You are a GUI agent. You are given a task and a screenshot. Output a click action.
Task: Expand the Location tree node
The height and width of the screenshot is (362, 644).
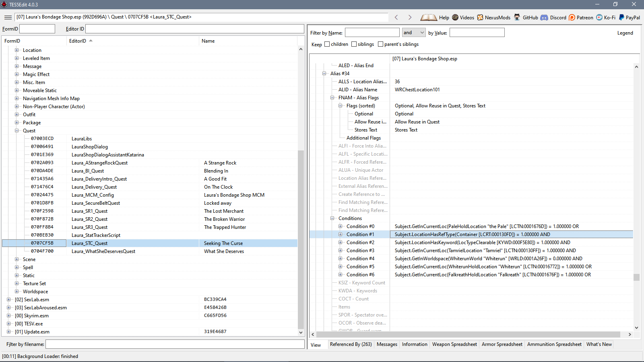[17, 50]
